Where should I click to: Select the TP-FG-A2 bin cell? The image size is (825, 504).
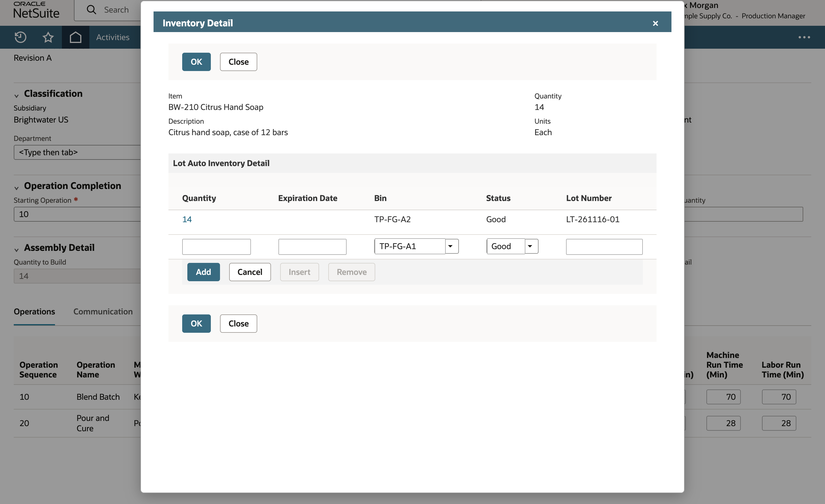392,219
